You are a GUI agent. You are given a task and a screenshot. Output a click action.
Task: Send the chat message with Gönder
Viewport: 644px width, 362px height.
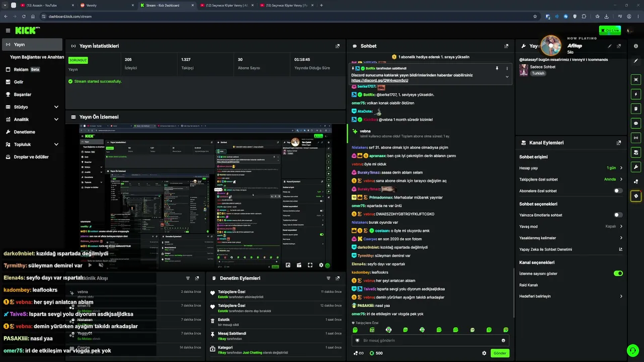pos(500,353)
